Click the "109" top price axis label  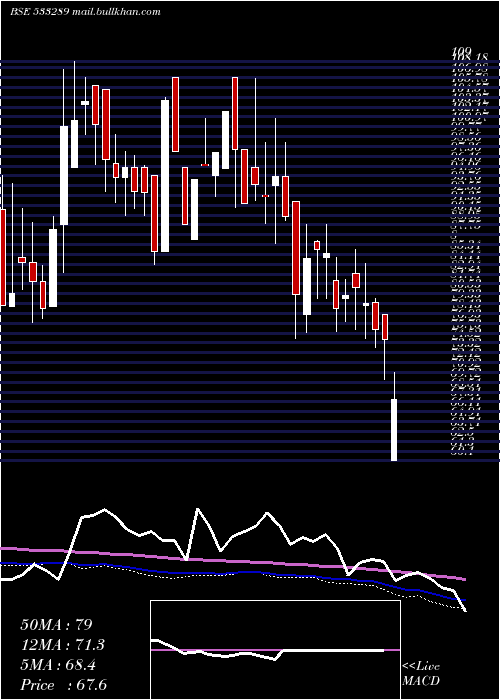click(x=462, y=52)
